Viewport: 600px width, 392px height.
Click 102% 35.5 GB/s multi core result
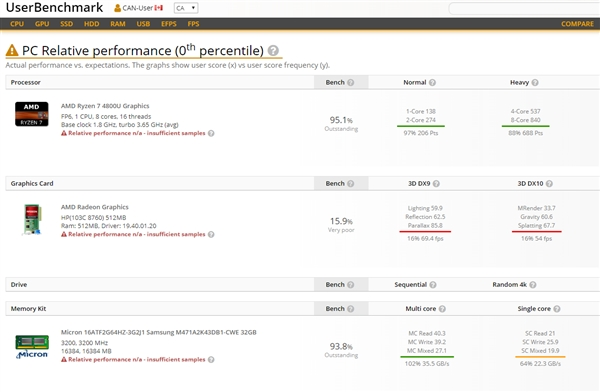pyautogui.click(x=427, y=364)
